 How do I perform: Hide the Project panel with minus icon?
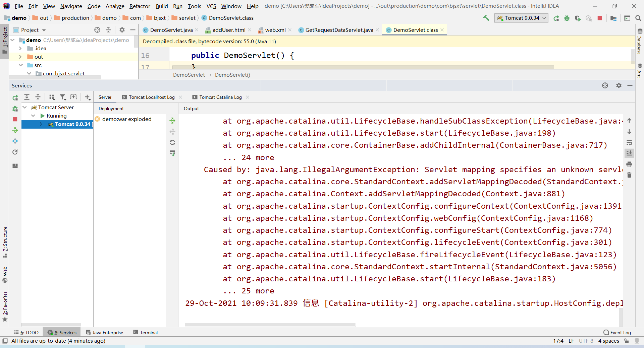click(133, 30)
